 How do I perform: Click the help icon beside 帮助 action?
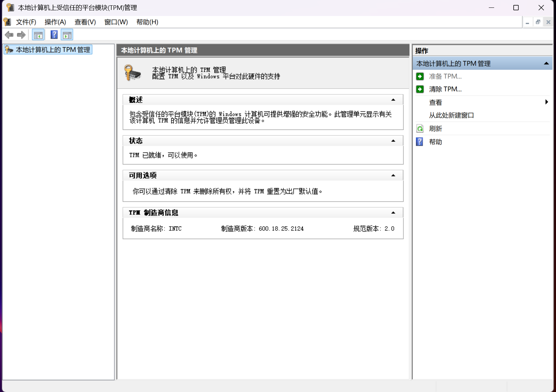pos(420,142)
